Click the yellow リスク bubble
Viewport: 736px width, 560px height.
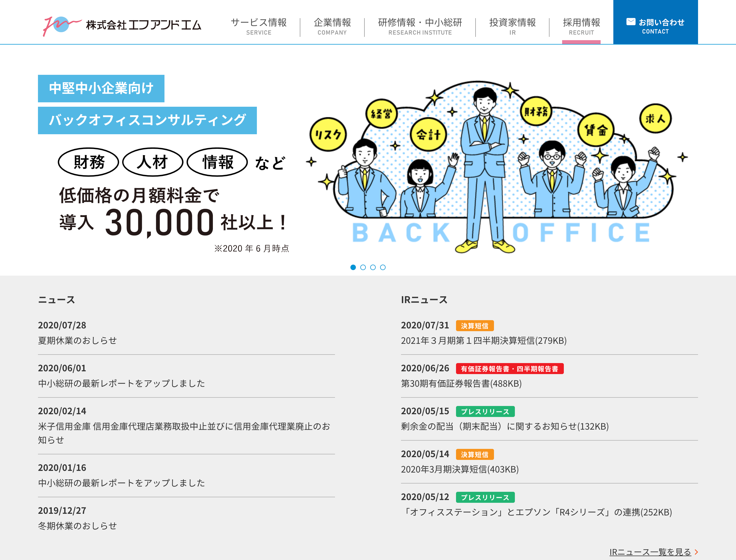(x=328, y=134)
